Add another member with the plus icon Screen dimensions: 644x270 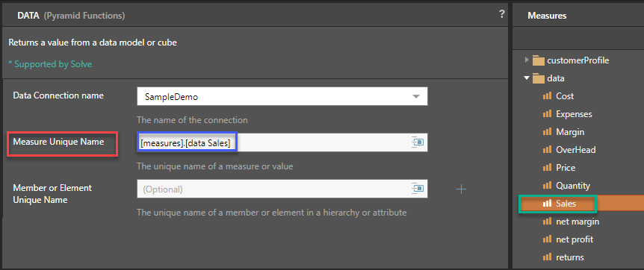(462, 189)
